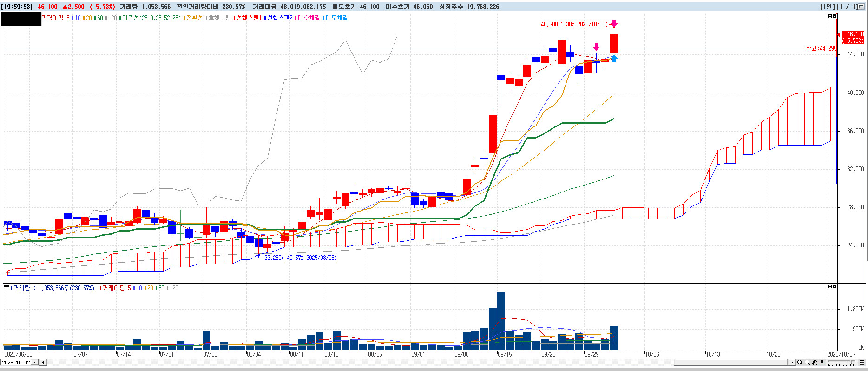Click the candle spacing adjust icon
The height and width of the screenshot is (371, 868).
pos(822,363)
